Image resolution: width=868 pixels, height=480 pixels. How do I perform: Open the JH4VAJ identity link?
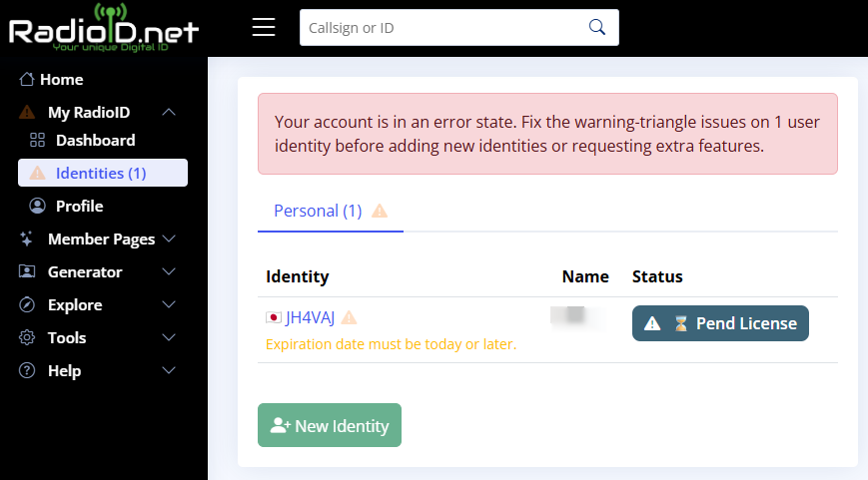pyautogui.click(x=311, y=317)
